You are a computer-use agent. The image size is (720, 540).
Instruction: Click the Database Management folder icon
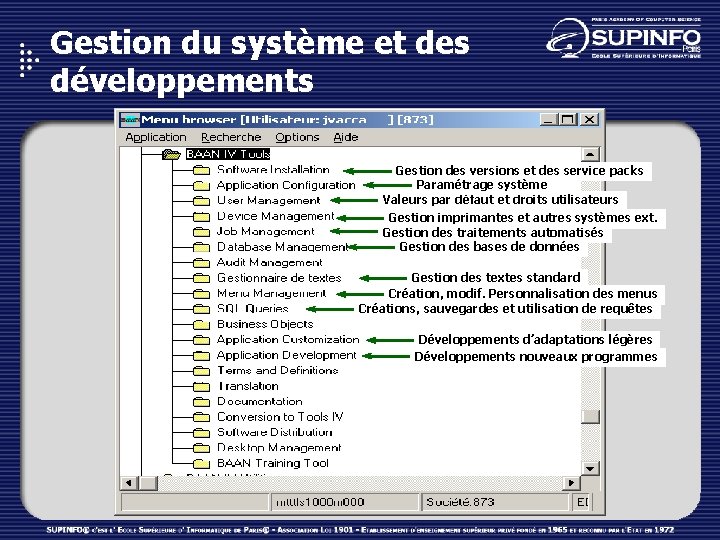tap(201, 248)
